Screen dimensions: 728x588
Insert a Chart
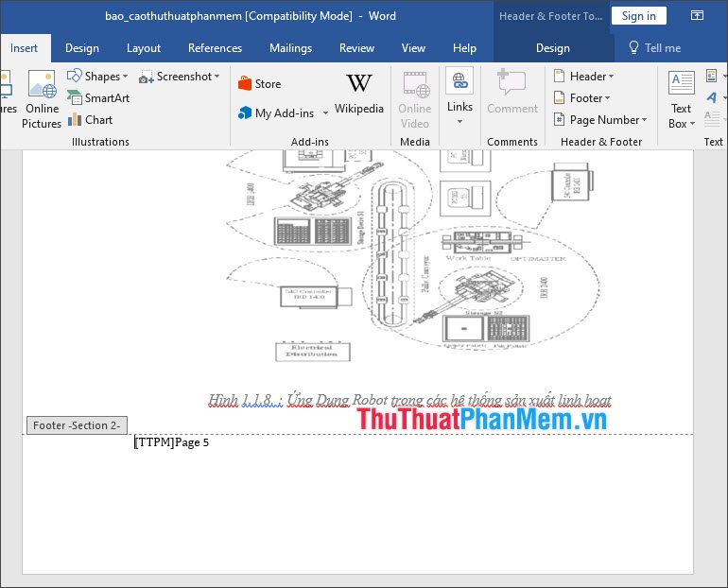(90, 120)
